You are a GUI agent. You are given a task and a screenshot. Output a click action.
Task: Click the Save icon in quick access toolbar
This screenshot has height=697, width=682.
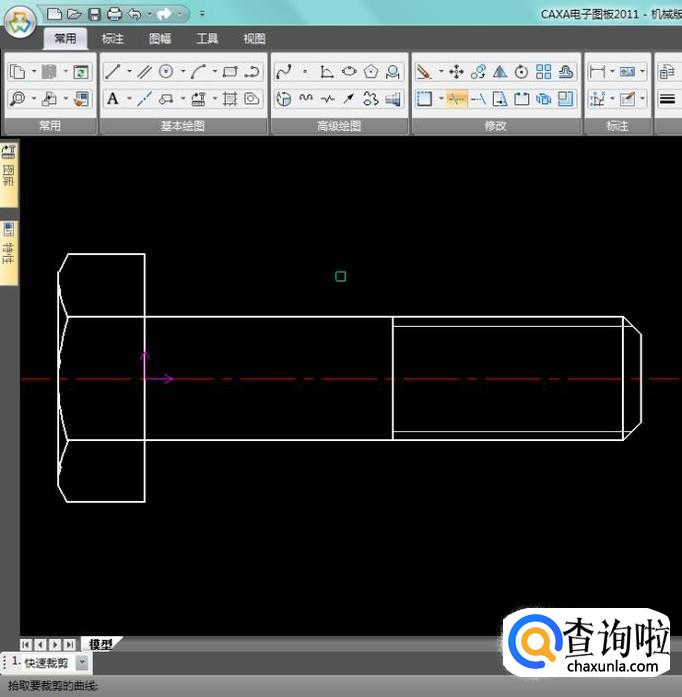[x=94, y=14]
